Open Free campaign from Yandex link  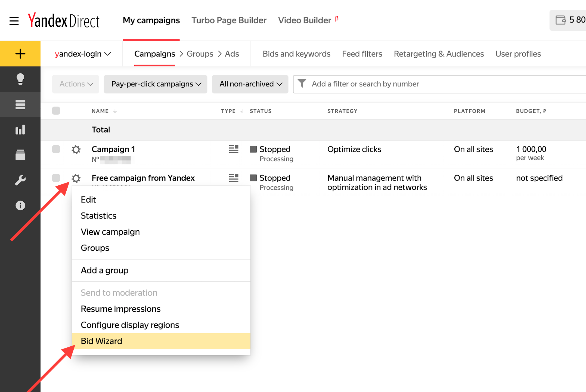(143, 178)
